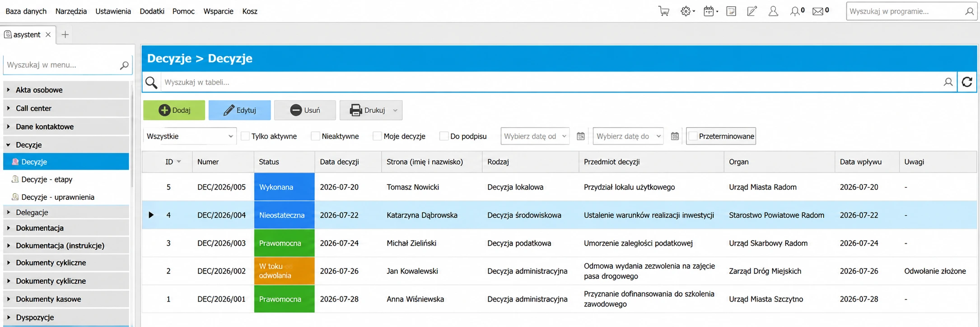
Task: Click the Decyzje - etapy item icon
Action: 15,179
